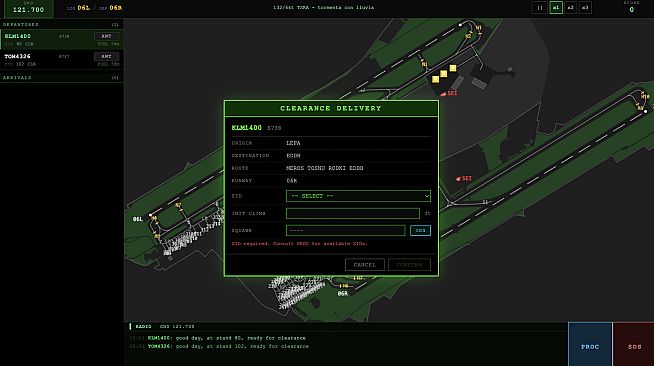Confirm the clearance delivery
Screen dimensions: 654x366
(x=409, y=265)
